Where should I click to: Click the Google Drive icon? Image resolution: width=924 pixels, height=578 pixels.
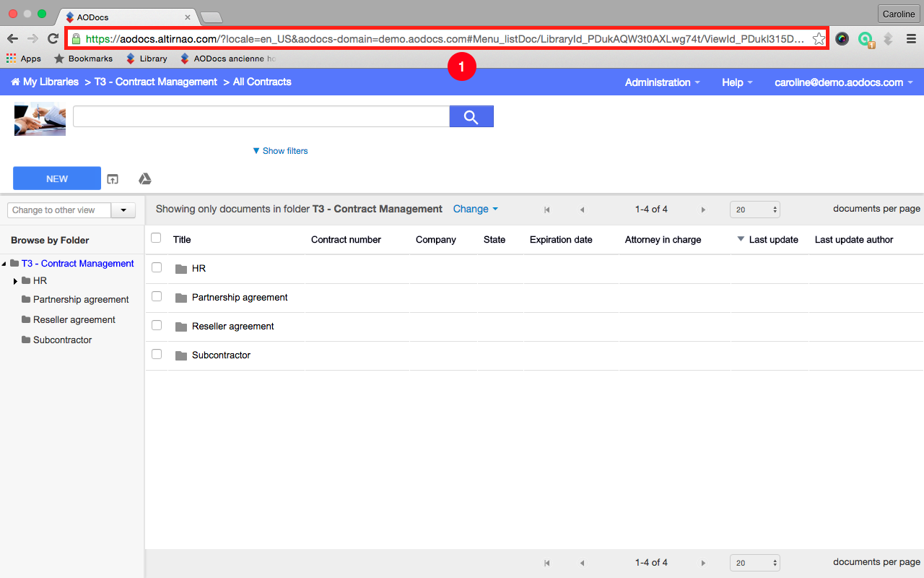144,179
